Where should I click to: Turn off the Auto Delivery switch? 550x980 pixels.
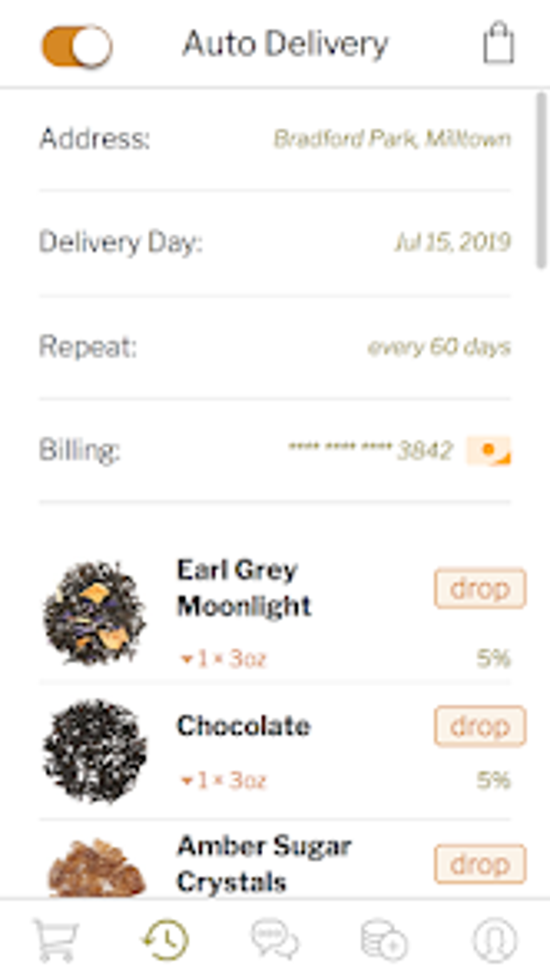pos(77,46)
